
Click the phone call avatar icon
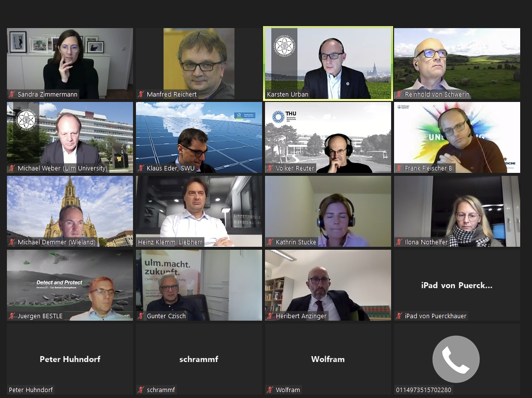456,359
